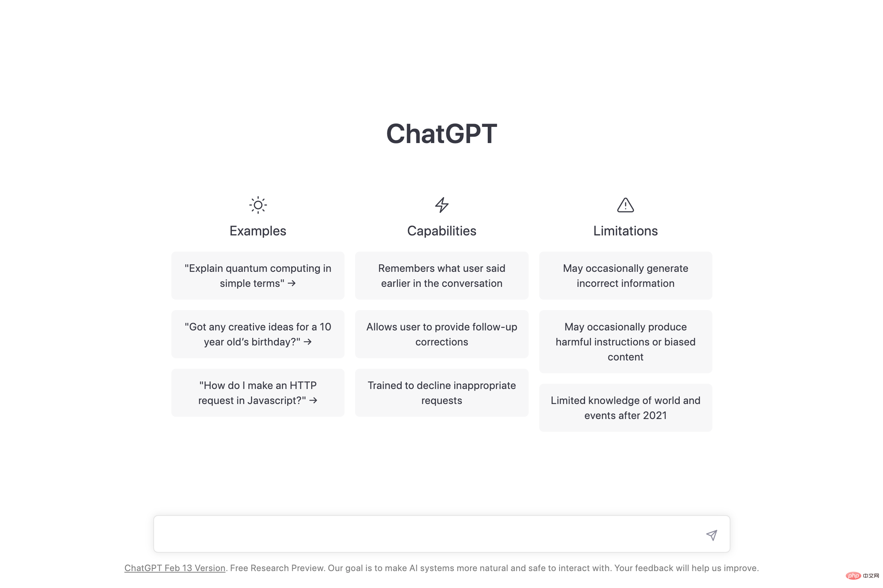Select 'Got any creative ideas for a 10 year old's birthday?'

coord(258,334)
